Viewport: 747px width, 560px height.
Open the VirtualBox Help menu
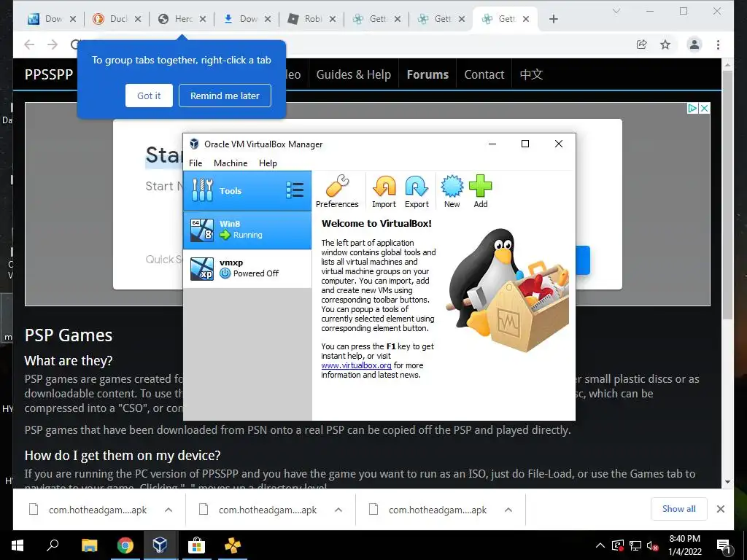point(268,163)
